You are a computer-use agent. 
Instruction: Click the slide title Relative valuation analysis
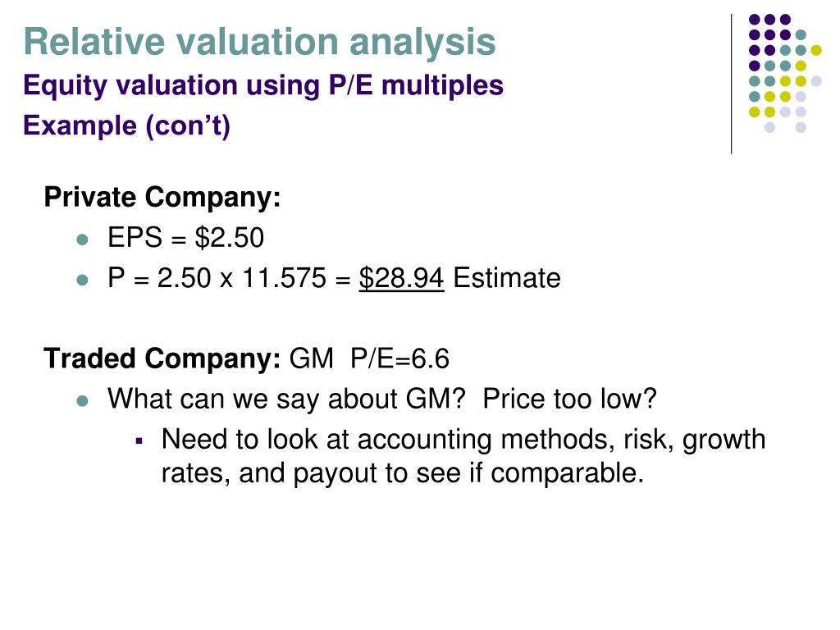click(260, 42)
